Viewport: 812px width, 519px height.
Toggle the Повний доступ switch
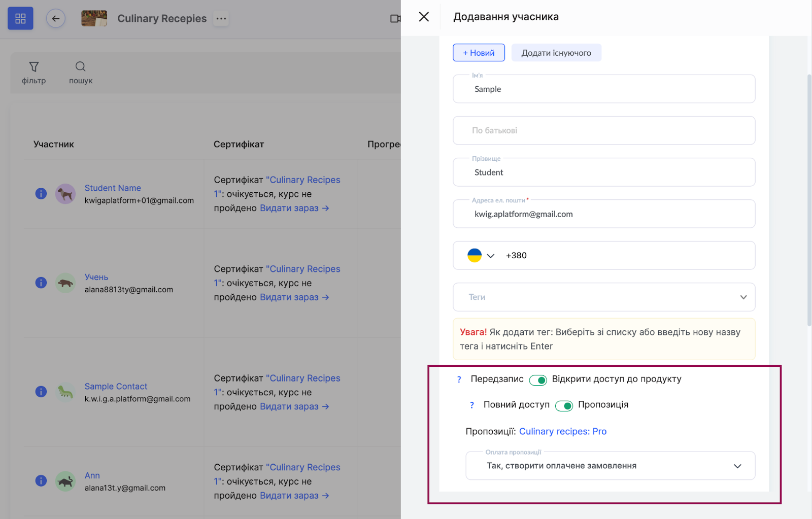click(x=564, y=405)
